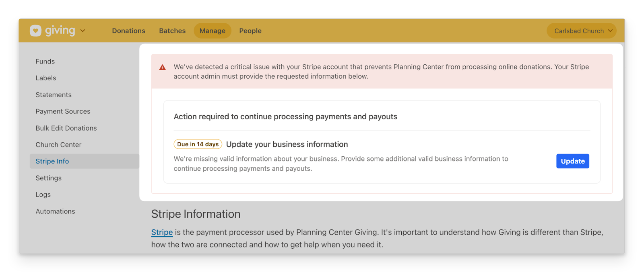Screen dimensions: 644x272
Task: Open Payment Sources in the sidebar
Action: [63, 111]
